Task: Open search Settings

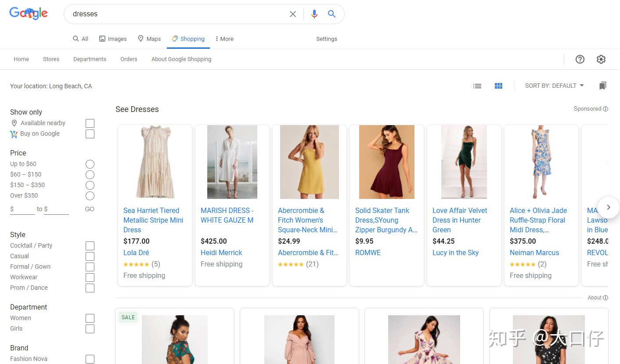Action: (327, 39)
